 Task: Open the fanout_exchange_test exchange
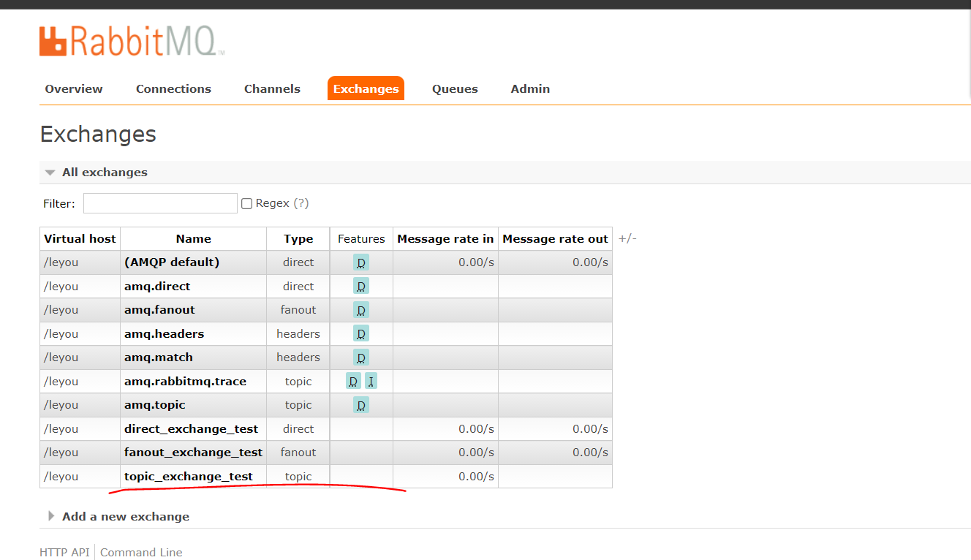point(193,453)
